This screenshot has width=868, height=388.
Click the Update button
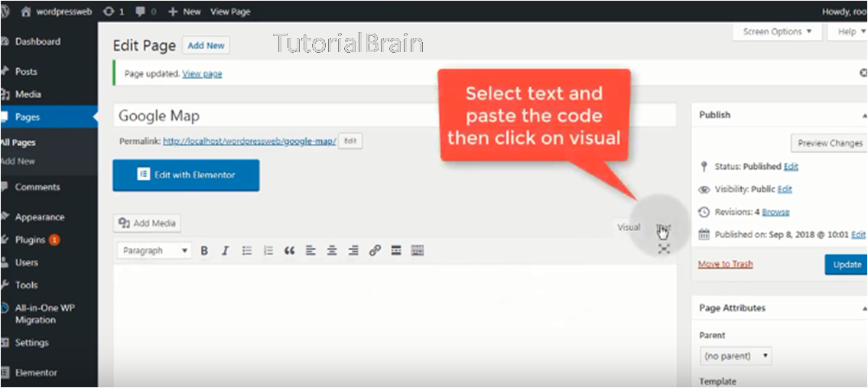[x=847, y=264]
